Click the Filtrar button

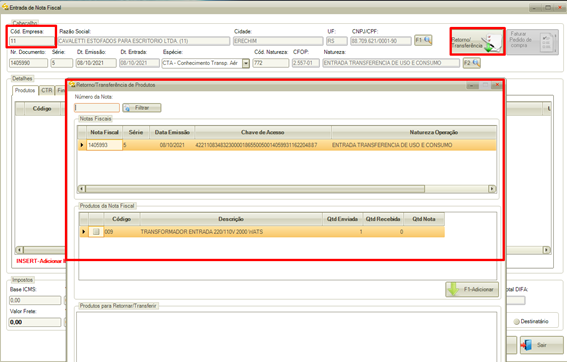[x=142, y=108]
